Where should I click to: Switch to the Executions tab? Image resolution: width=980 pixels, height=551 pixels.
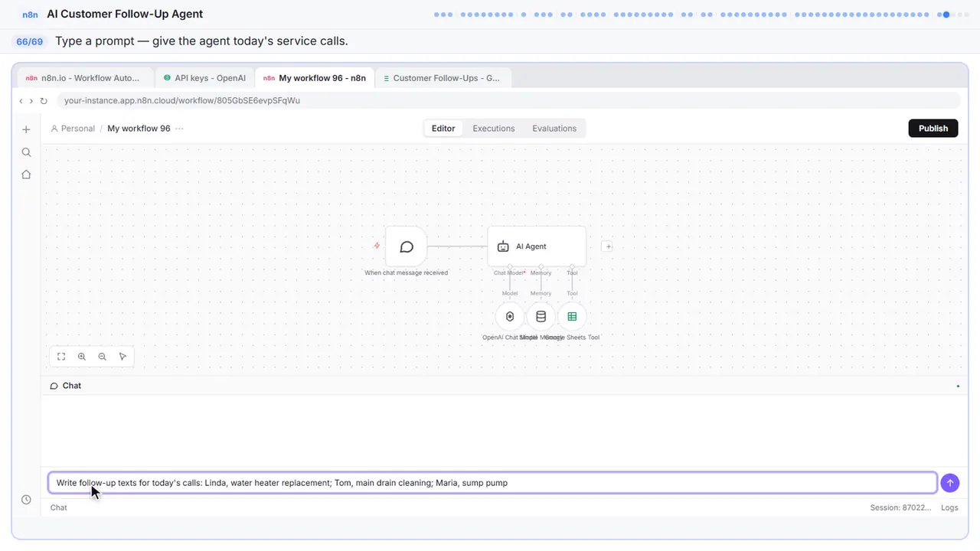click(494, 129)
